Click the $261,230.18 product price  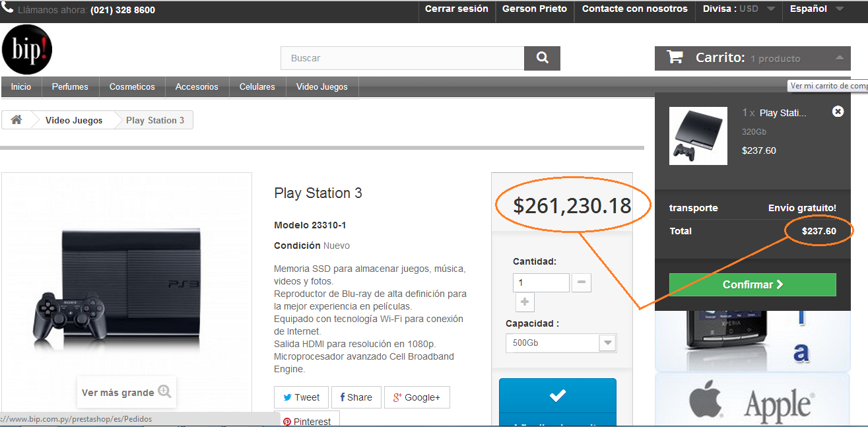click(572, 206)
